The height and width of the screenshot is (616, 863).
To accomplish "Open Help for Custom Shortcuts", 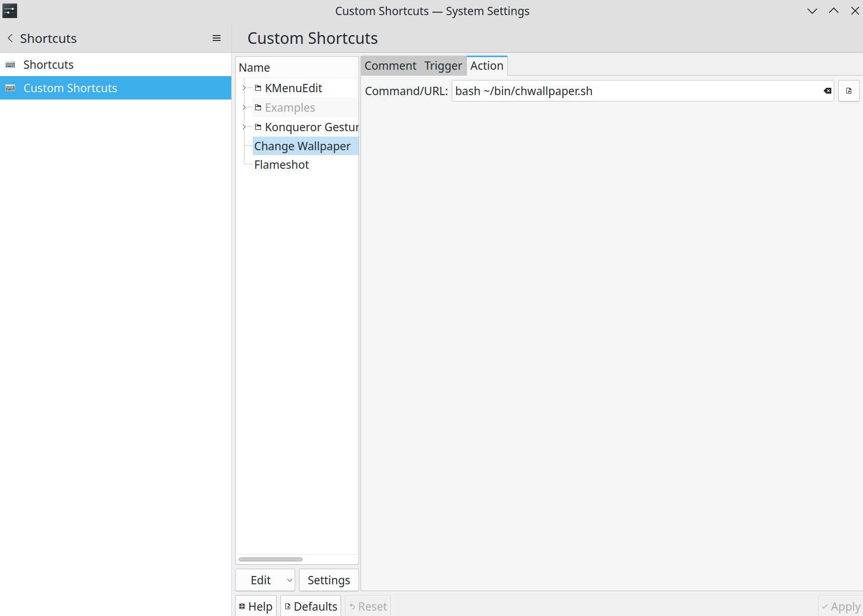I will [256, 606].
